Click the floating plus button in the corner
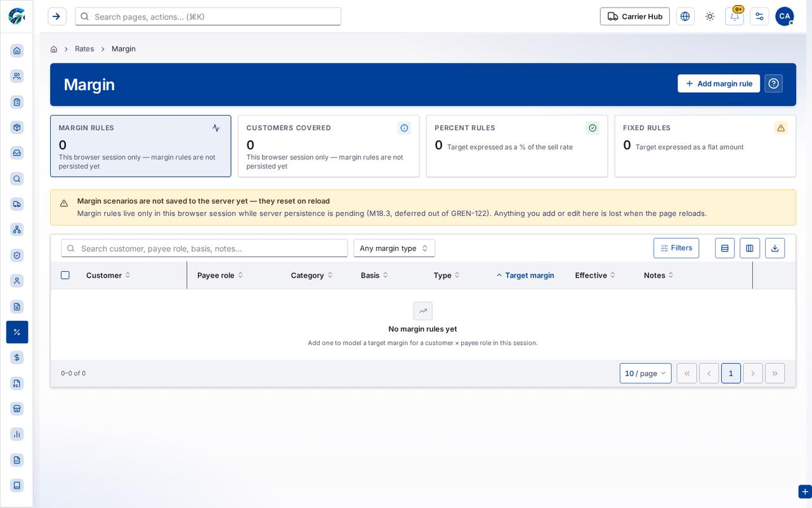The image size is (812, 508). (x=805, y=491)
